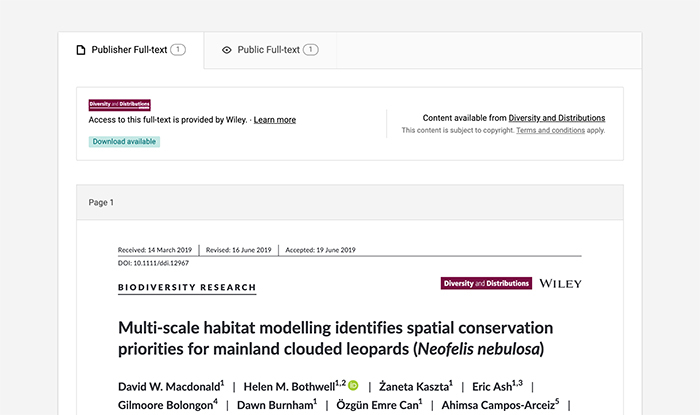Click author name Żaneta Kaszta

(x=413, y=385)
